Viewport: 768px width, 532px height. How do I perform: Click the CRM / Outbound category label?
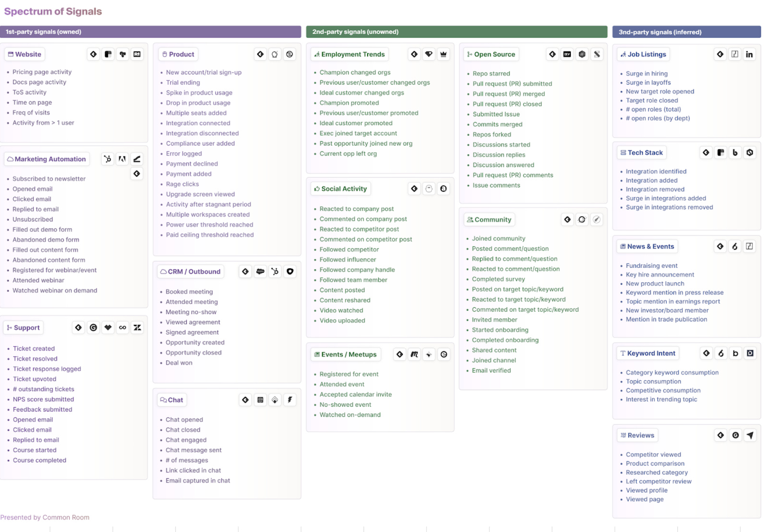coord(191,271)
